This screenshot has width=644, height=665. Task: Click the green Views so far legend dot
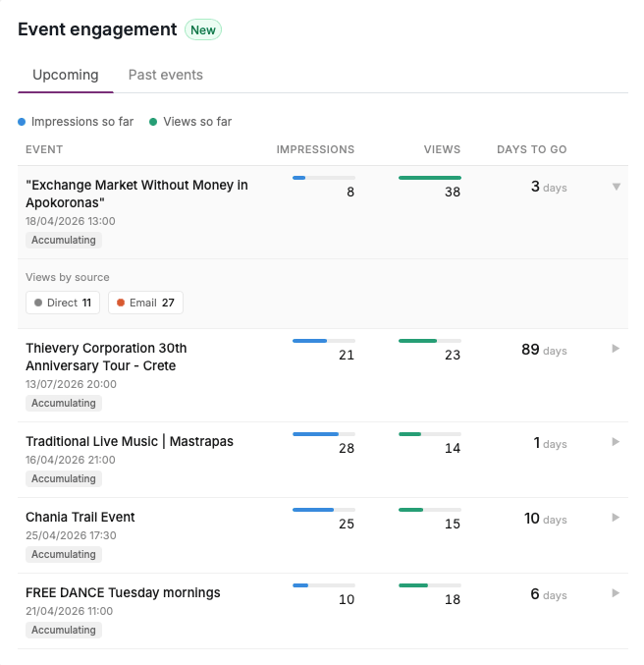click(153, 122)
